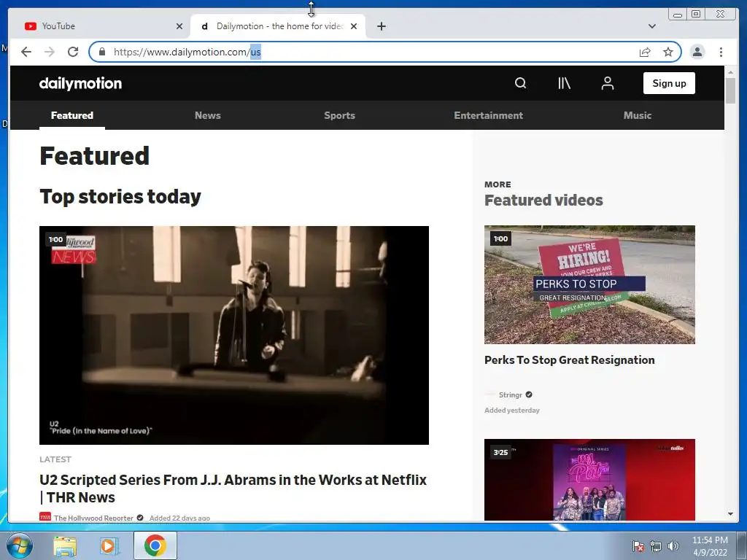Open the Featured category tab

(x=72, y=115)
